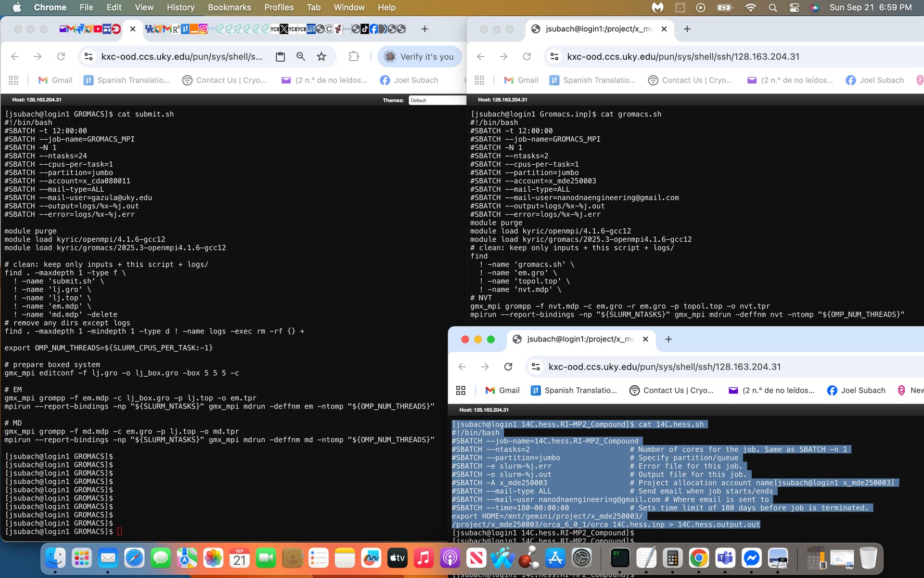
Task: Open Spotlight search from the menu bar
Action: (x=772, y=8)
